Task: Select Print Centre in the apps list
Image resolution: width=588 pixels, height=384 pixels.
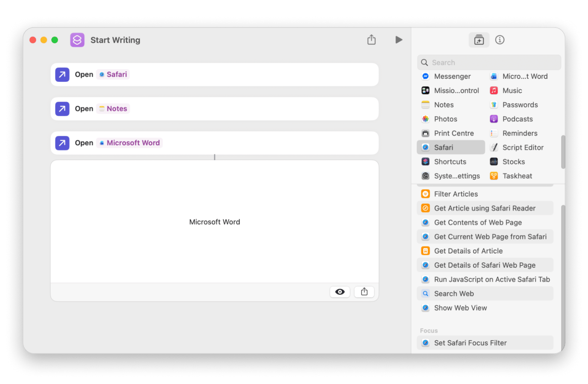Action: click(451, 133)
